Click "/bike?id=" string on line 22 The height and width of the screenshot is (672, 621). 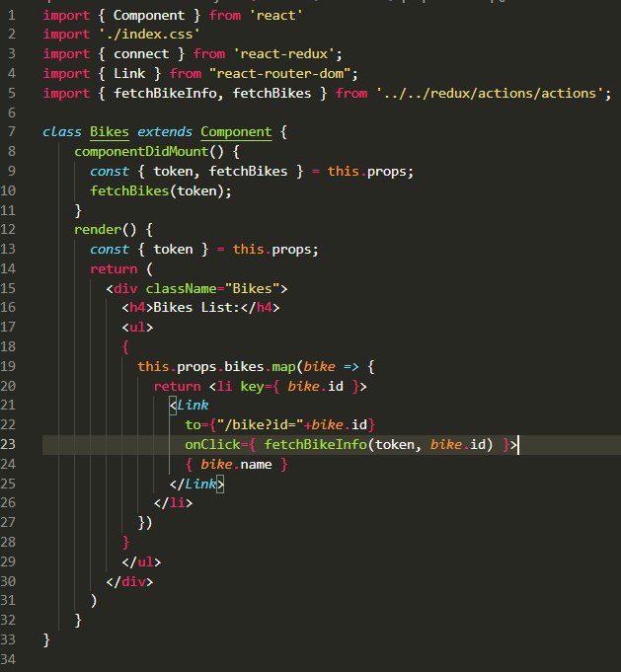coord(260,424)
